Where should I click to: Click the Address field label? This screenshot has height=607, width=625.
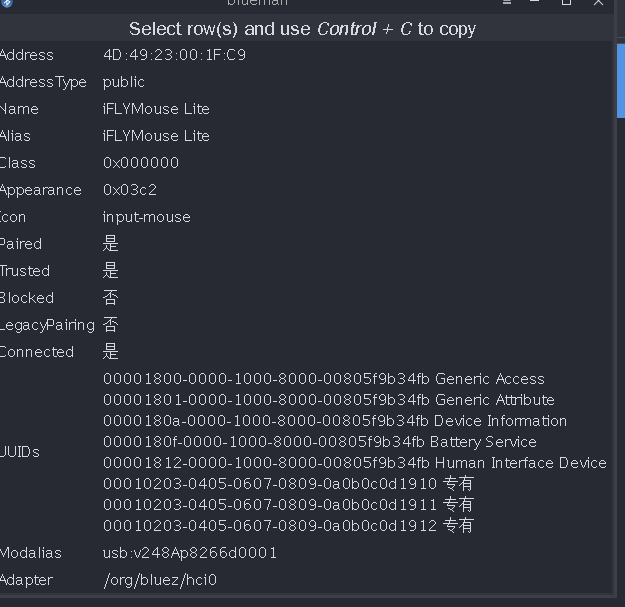coord(26,55)
